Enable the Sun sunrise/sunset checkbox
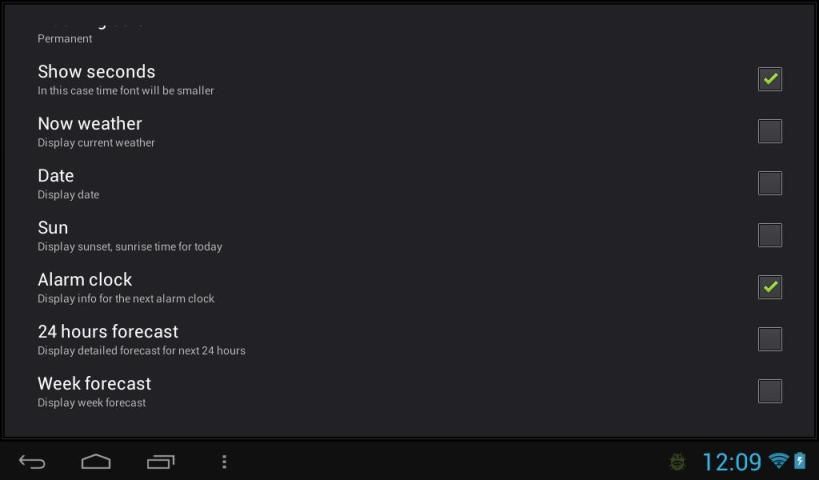This screenshot has width=819, height=480. coord(770,235)
